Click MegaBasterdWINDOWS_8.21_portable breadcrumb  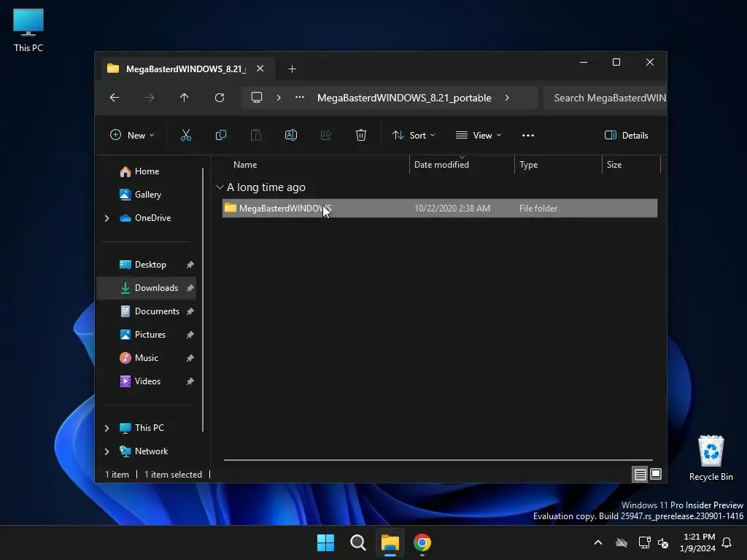click(x=404, y=98)
